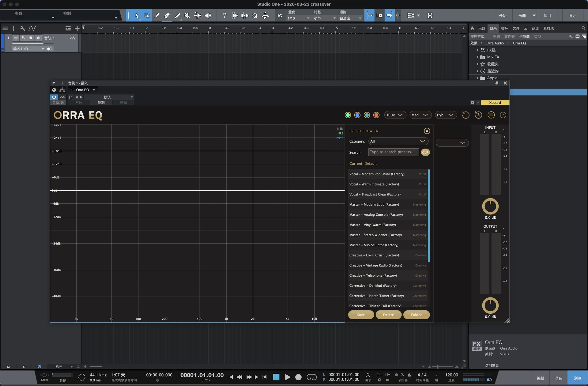Go to browser home icon
Image resolution: width=588 pixels, height=386 pixels.
click(x=472, y=28)
